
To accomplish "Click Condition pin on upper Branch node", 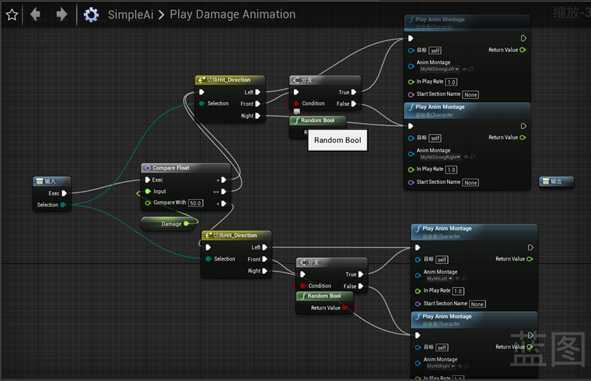I will point(296,103).
